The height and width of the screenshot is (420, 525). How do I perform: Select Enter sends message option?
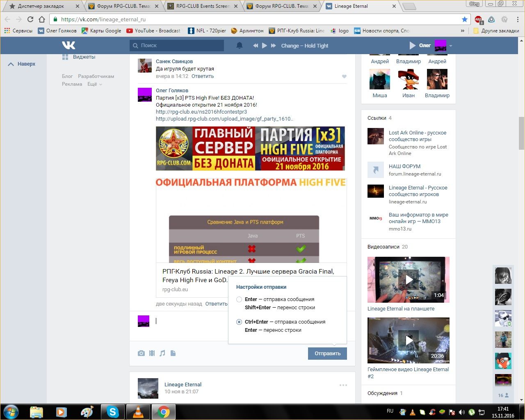(x=239, y=299)
